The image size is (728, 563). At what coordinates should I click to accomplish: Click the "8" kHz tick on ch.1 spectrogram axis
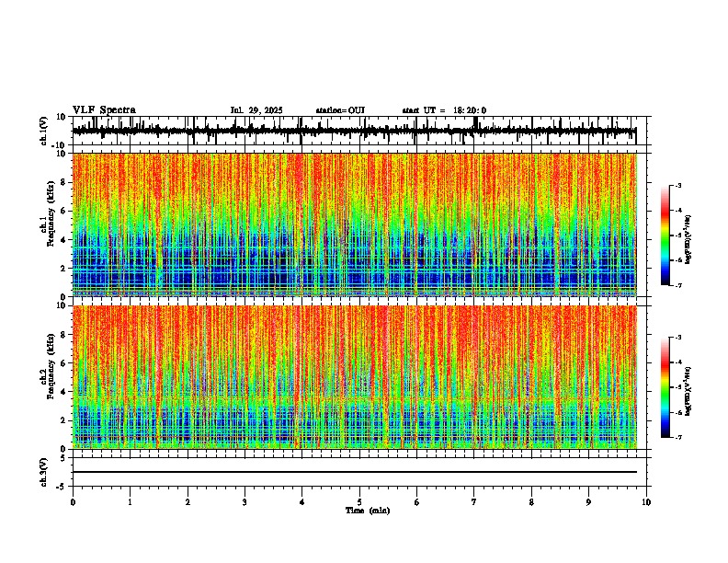pyautogui.click(x=63, y=182)
